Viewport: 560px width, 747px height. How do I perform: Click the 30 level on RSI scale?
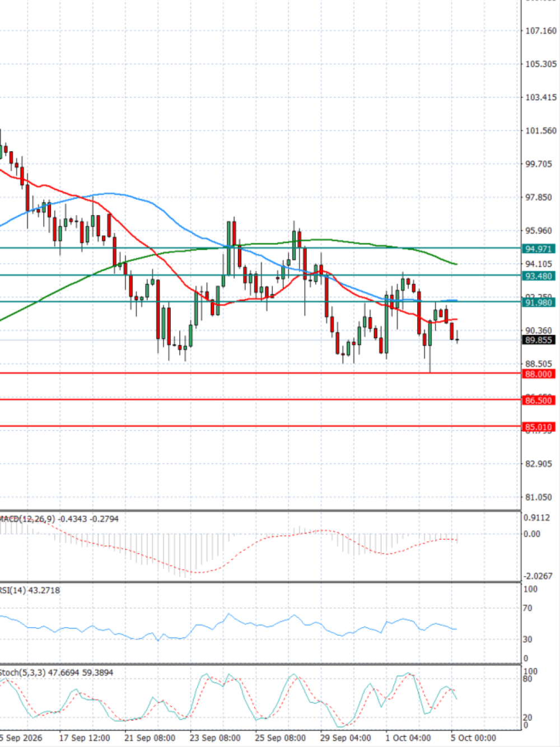(x=528, y=639)
